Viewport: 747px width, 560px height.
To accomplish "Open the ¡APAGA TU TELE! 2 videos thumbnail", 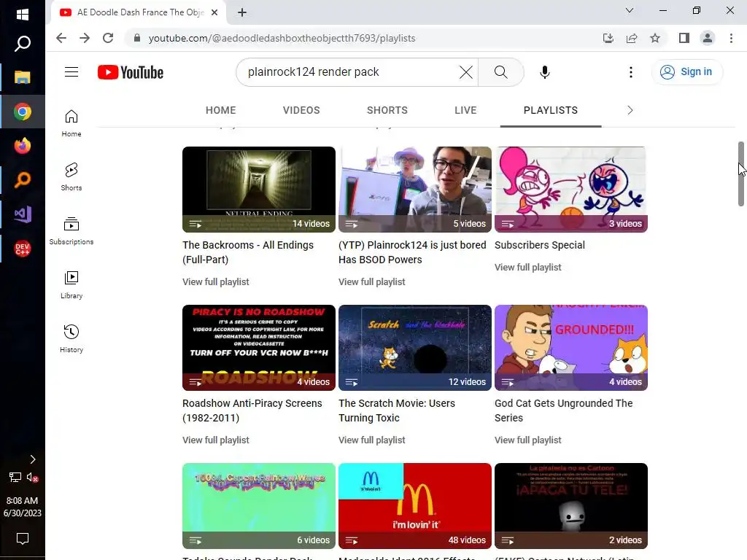I will tap(571, 506).
